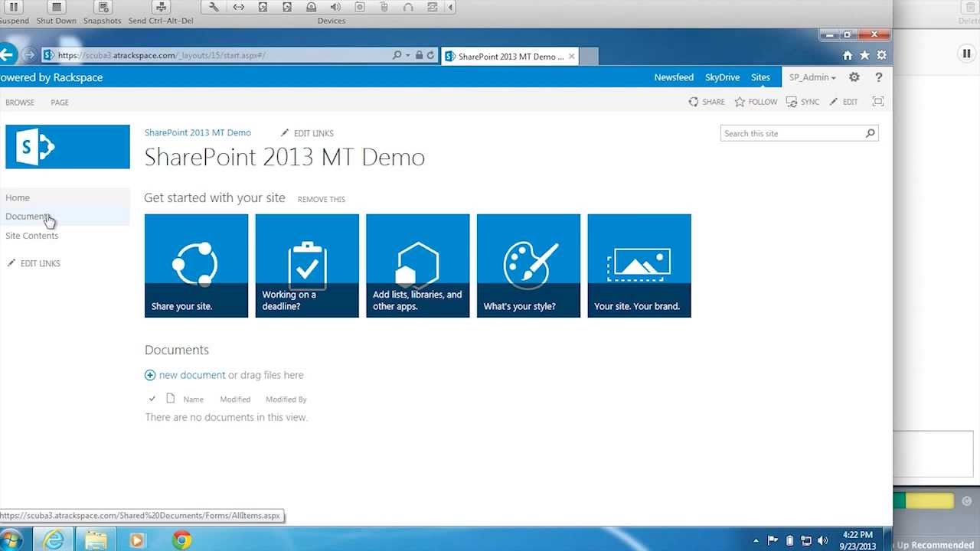Click the USB device icon in Devices toolbar

pos(384,7)
